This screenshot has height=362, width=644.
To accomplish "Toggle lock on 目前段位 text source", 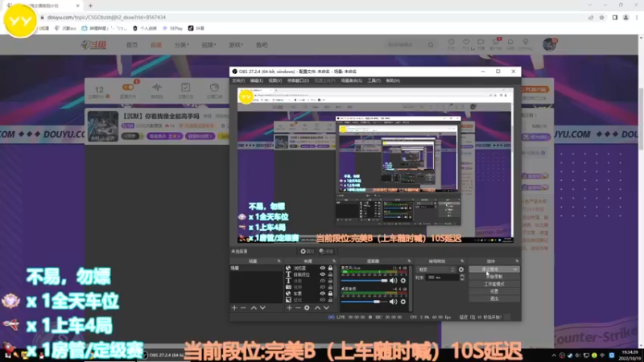I will pos(330,274).
